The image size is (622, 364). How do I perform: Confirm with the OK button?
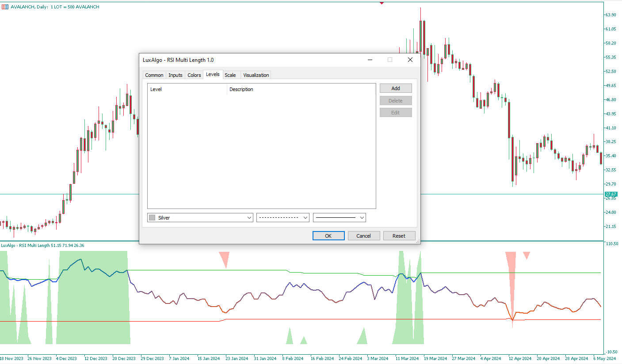pyautogui.click(x=328, y=236)
